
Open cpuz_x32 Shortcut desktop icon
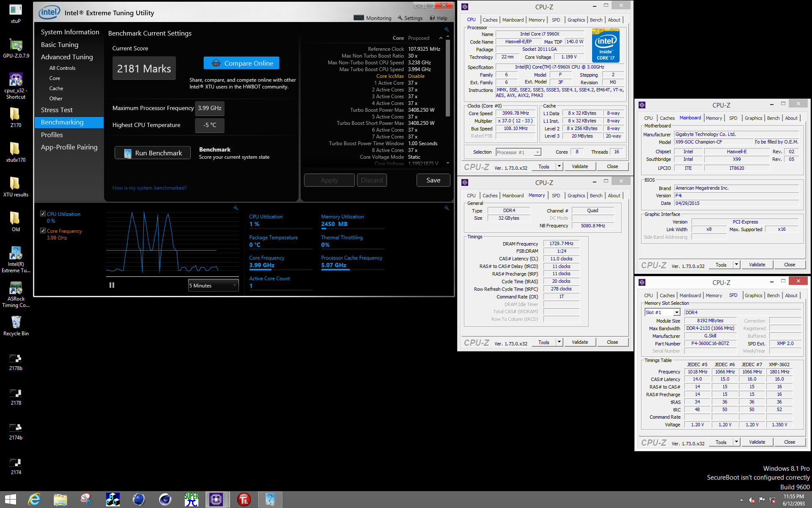[x=16, y=86]
